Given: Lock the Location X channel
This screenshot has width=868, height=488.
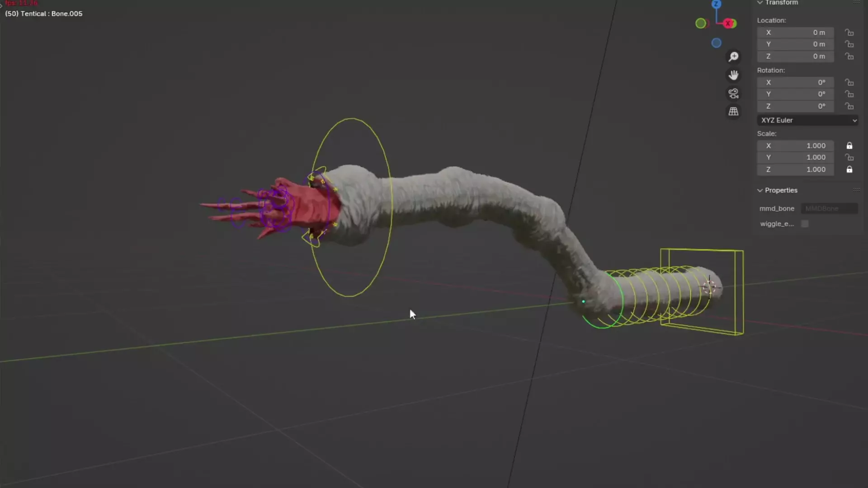Looking at the screenshot, I should pyautogui.click(x=849, y=33).
